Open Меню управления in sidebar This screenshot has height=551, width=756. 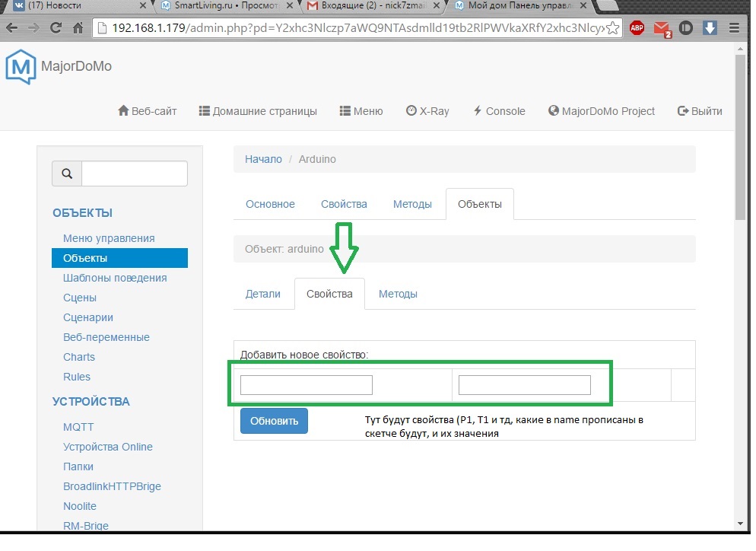109,238
